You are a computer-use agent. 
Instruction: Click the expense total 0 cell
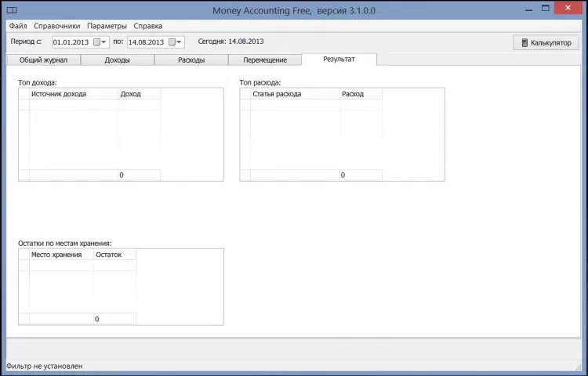(361, 175)
